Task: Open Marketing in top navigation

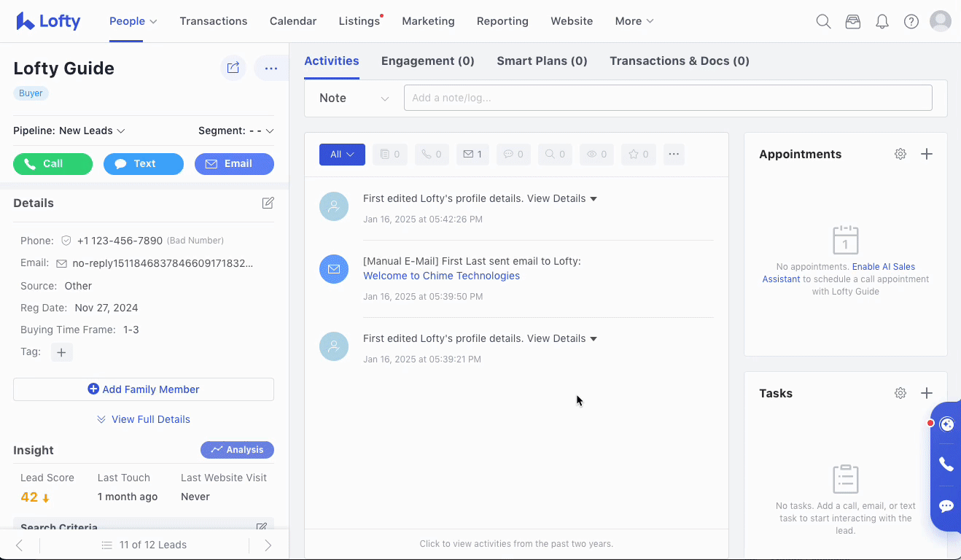Action: (x=429, y=21)
